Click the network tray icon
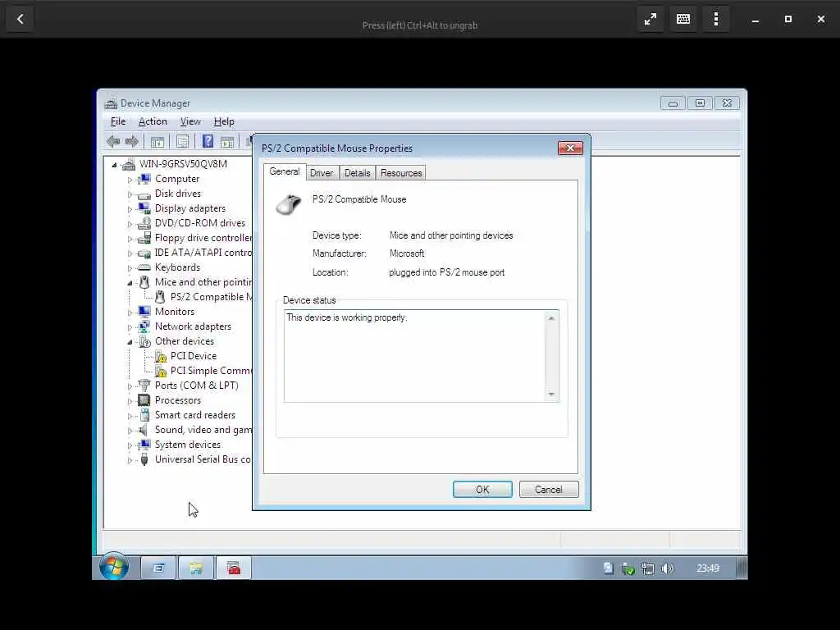The width and height of the screenshot is (840, 630). pyautogui.click(x=648, y=568)
